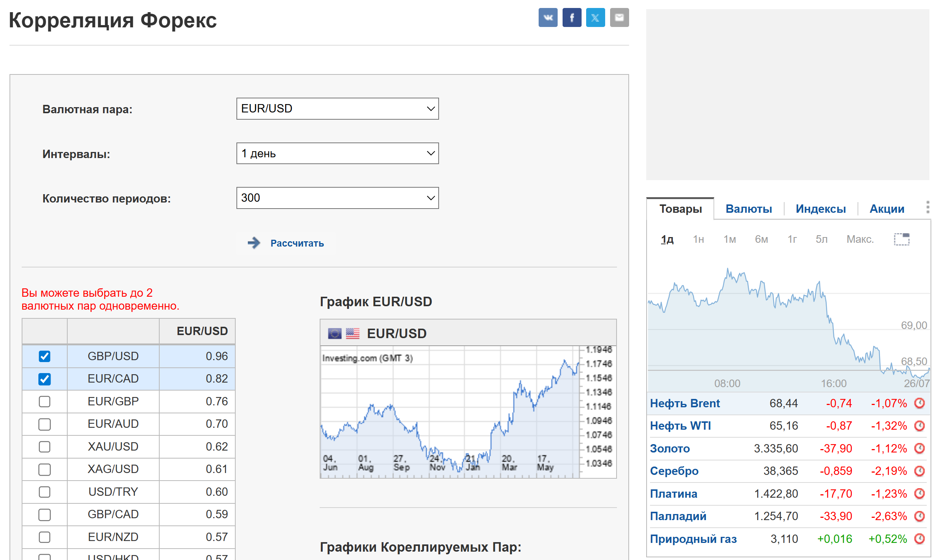The image size is (937, 560).
Task: Share page by email icon
Action: pos(619,17)
